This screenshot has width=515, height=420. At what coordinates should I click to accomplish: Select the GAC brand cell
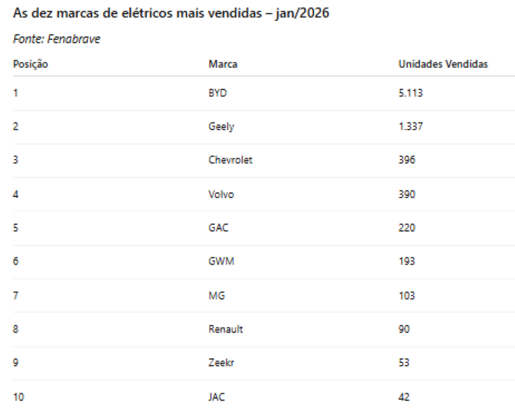click(219, 227)
